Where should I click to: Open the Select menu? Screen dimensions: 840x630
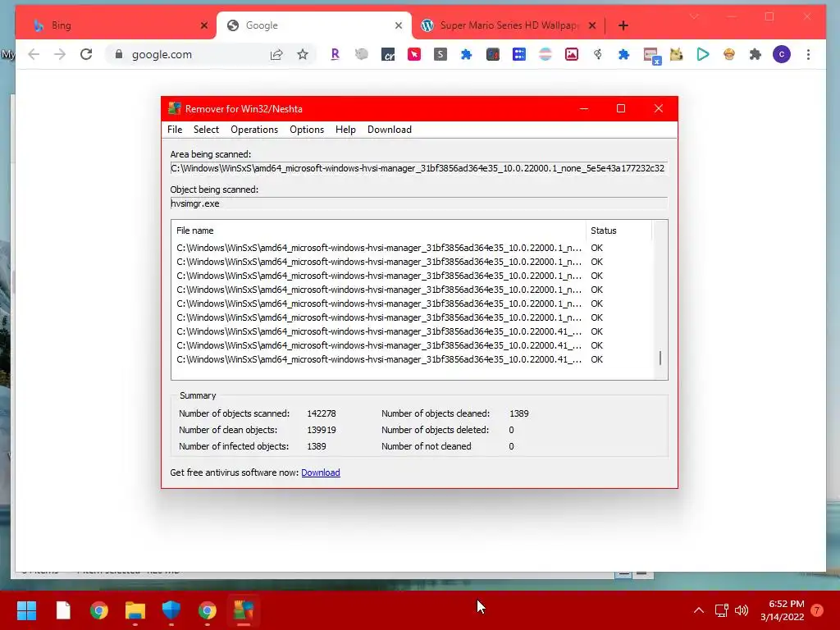point(206,130)
